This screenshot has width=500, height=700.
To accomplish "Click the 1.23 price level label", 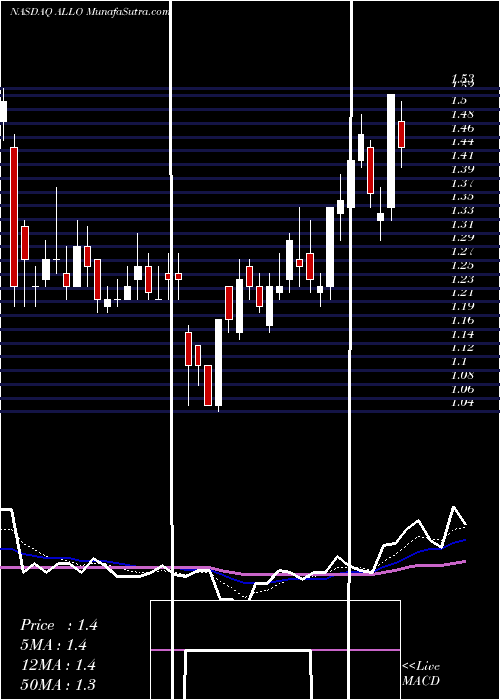I will pos(463,279).
